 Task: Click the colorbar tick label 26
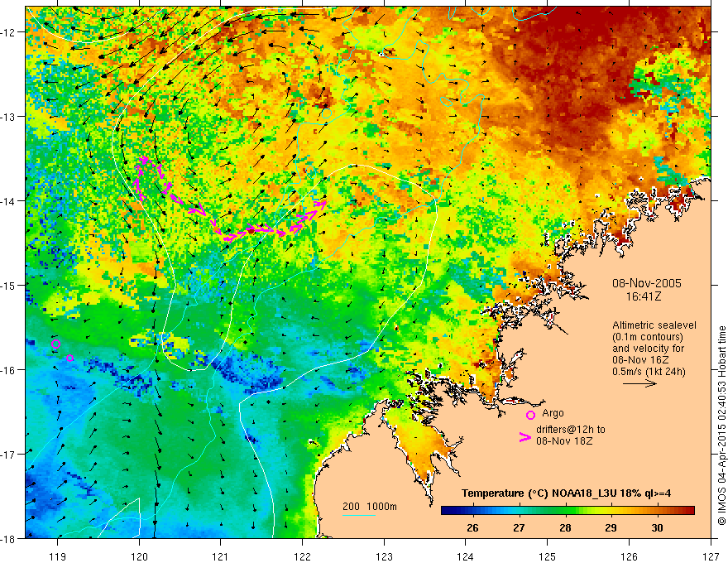point(472,528)
